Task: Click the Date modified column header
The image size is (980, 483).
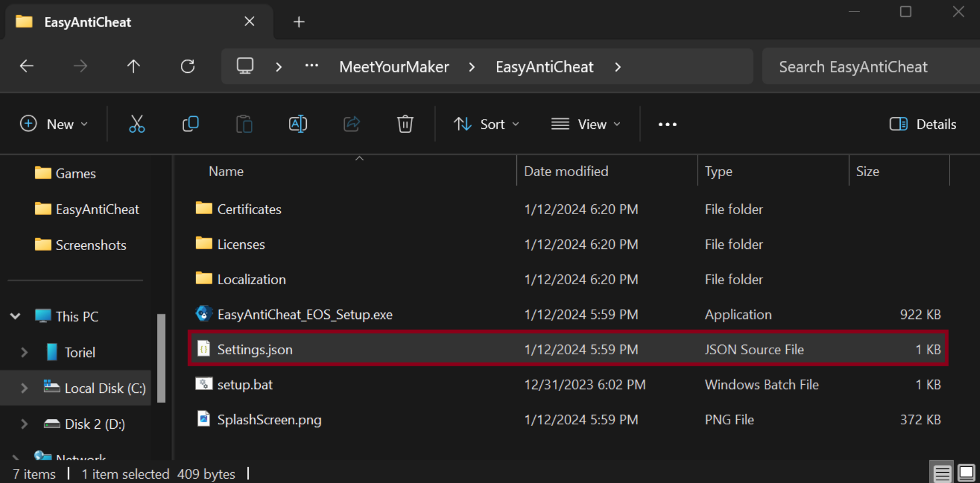Action: tap(566, 171)
